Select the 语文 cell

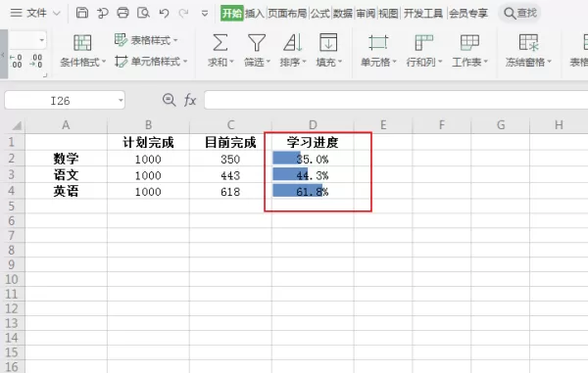click(66, 175)
